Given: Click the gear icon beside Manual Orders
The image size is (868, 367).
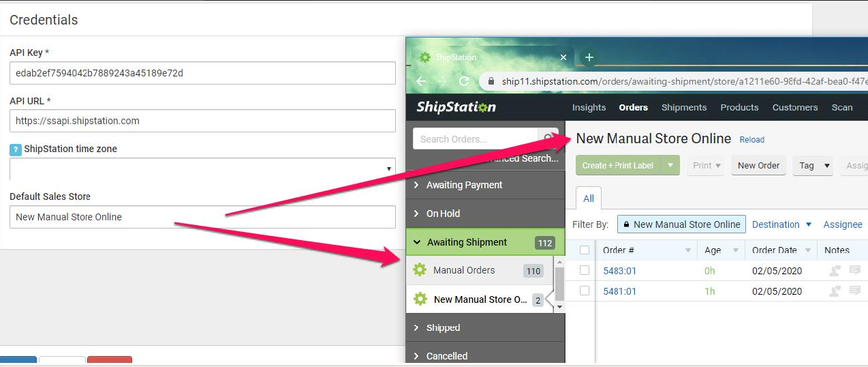Looking at the screenshot, I should point(420,270).
